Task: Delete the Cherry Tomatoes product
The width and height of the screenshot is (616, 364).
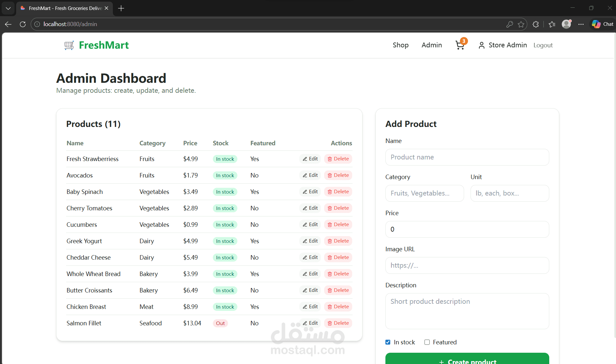Action: (338, 208)
